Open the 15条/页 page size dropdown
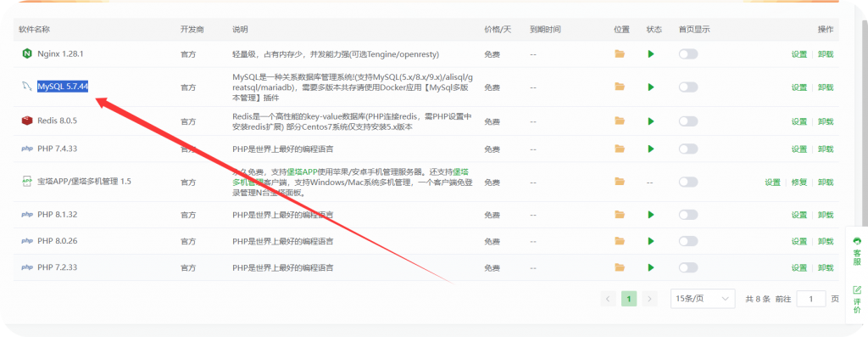The width and height of the screenshot is (868, 337). tap(703, 299)
